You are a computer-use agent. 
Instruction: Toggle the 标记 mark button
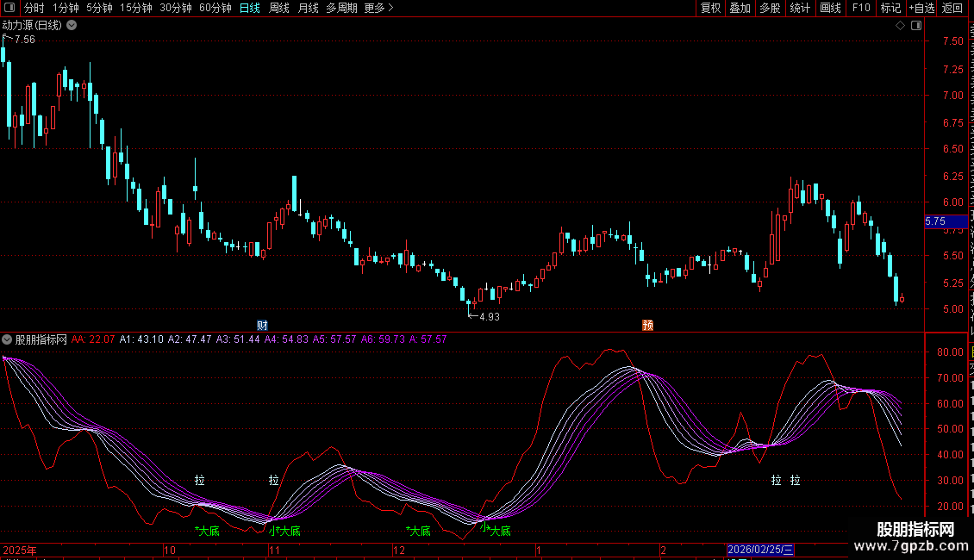point(890,9)
